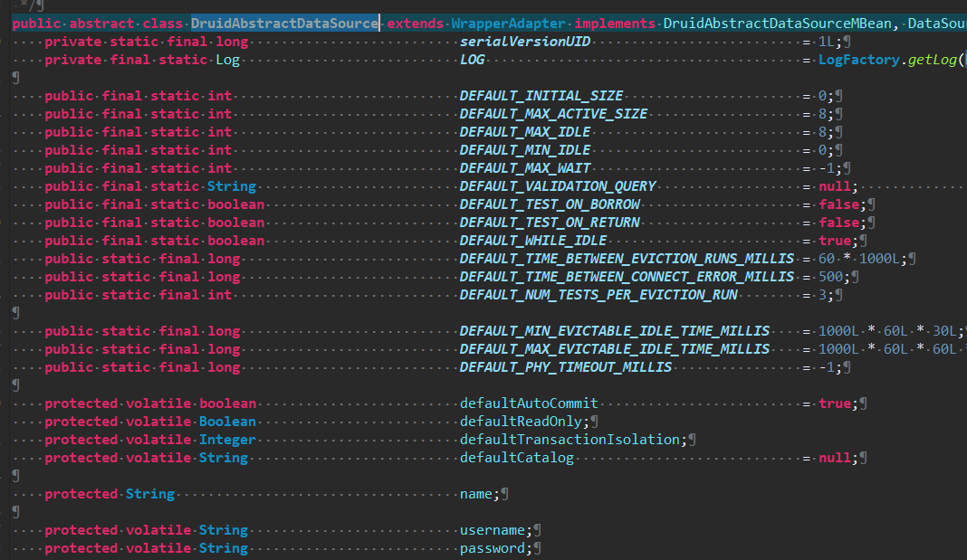Click DEFAULT_TIME_BETWEEN_EVICTION_RUNS_MILLIS constant
The width and height of the screenshot is (967, 560).
(x=627, y=259)
